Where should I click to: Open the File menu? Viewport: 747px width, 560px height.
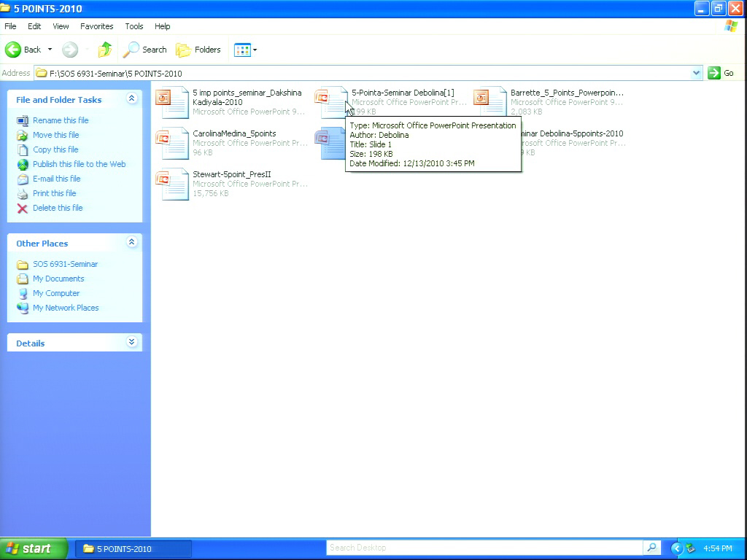point(10,26)
